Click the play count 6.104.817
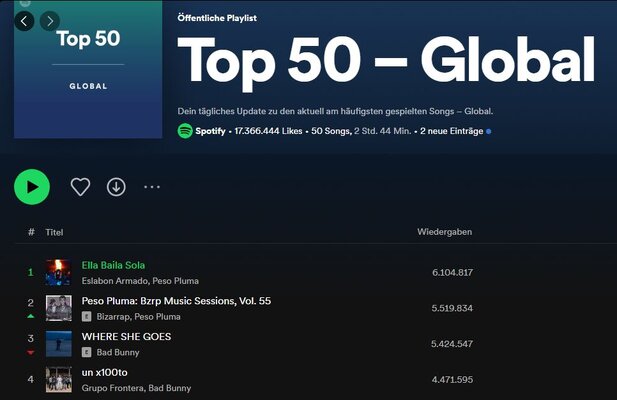This screenshot has width=617, height=400. (x=453, y=272)
